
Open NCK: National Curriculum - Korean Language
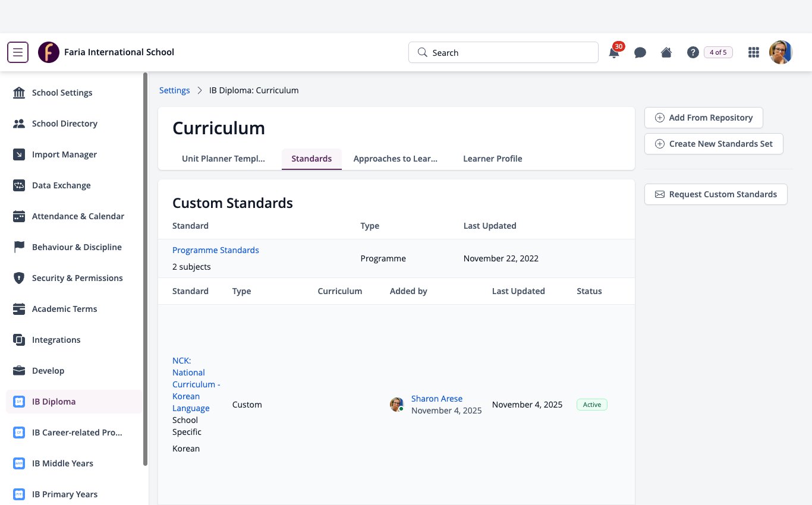(x=196, y=384)
